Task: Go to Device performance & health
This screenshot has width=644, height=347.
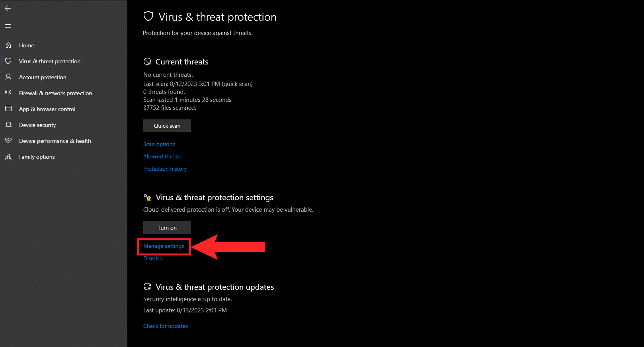Action: pyautogui.click(x=55, y=141)
